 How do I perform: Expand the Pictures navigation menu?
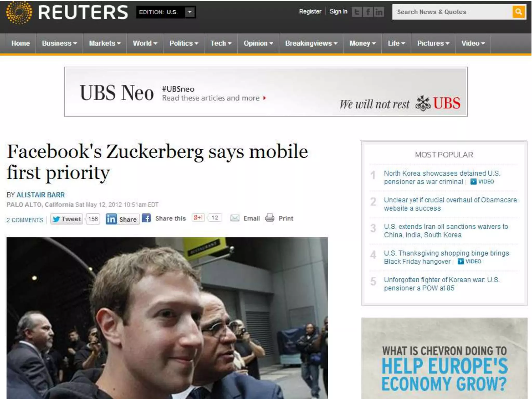point(433,43)
